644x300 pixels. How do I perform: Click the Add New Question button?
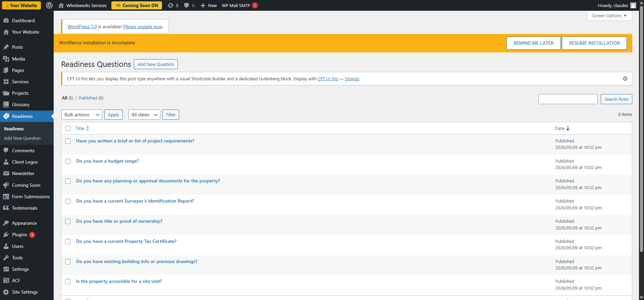coord(156,64)
